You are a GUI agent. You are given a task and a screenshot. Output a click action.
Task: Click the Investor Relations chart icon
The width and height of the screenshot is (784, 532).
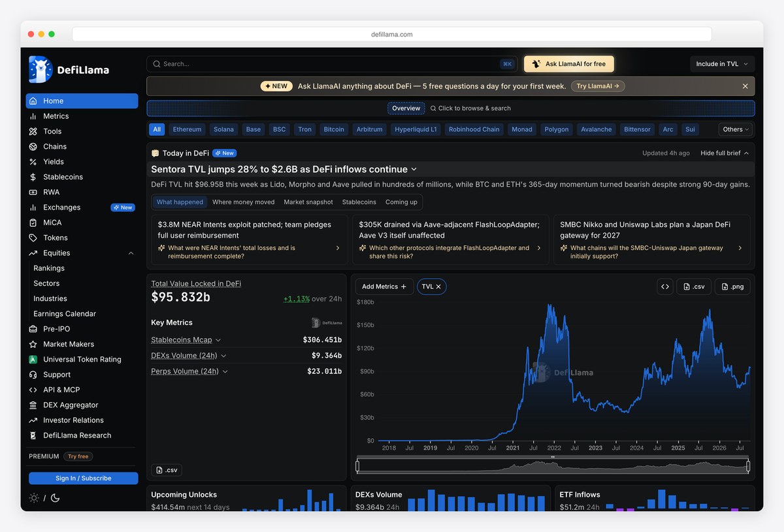click(33, 420)
